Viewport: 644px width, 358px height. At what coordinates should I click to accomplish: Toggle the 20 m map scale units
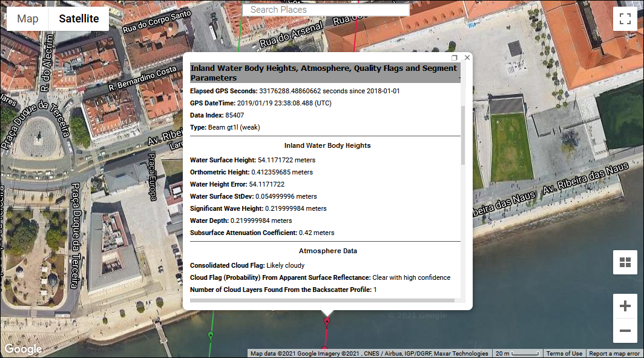pos(516,354)
